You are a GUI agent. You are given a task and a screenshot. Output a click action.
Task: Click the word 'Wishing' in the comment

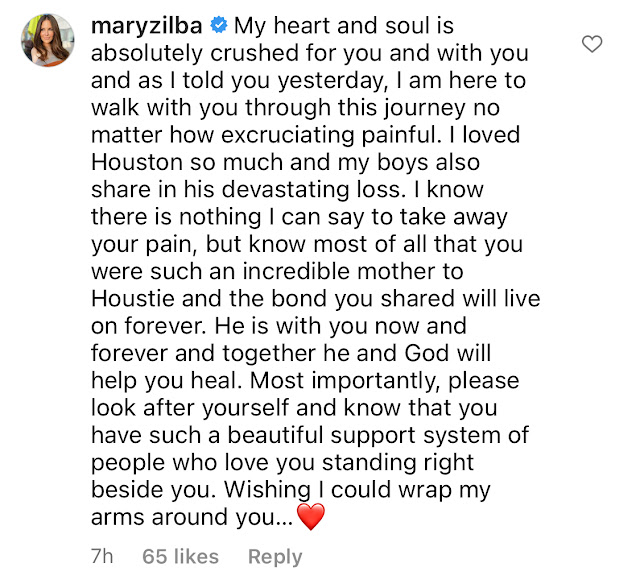pos(268,490)
